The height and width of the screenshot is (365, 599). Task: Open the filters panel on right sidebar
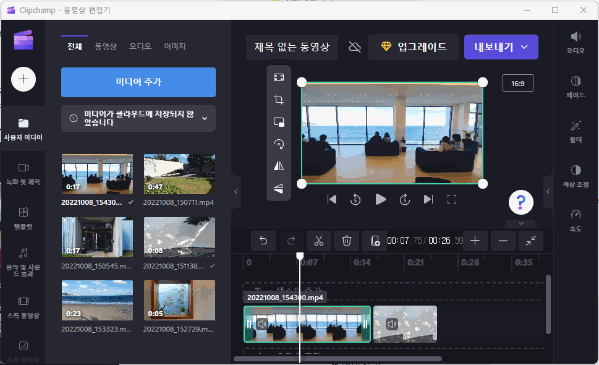575,131
